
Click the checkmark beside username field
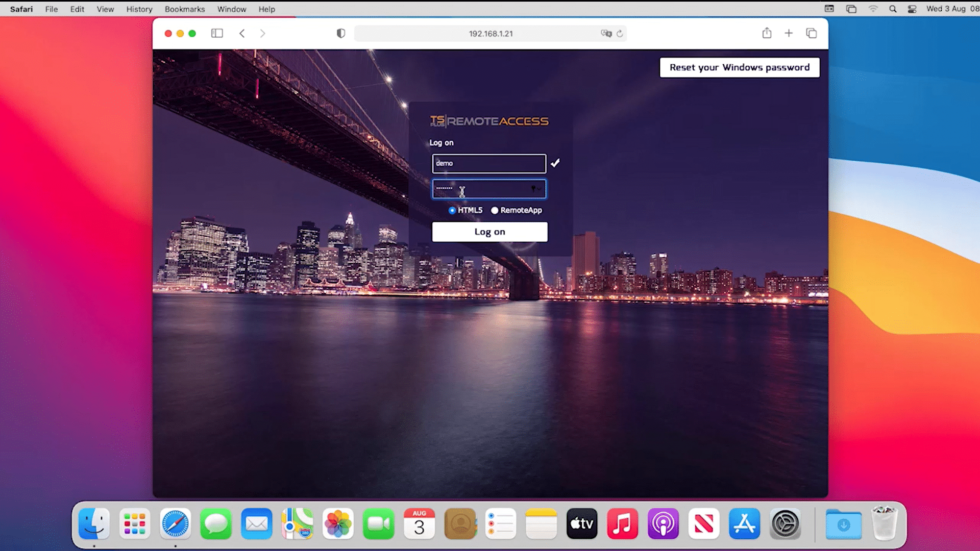pyautogui.click(x=555, y=163)
